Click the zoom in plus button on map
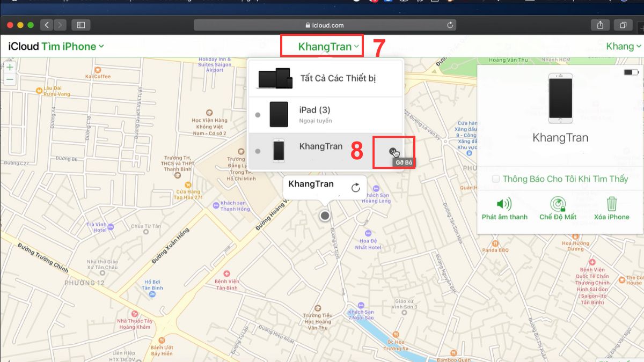This screenshot has height=362, width=644. coord(10,68)
